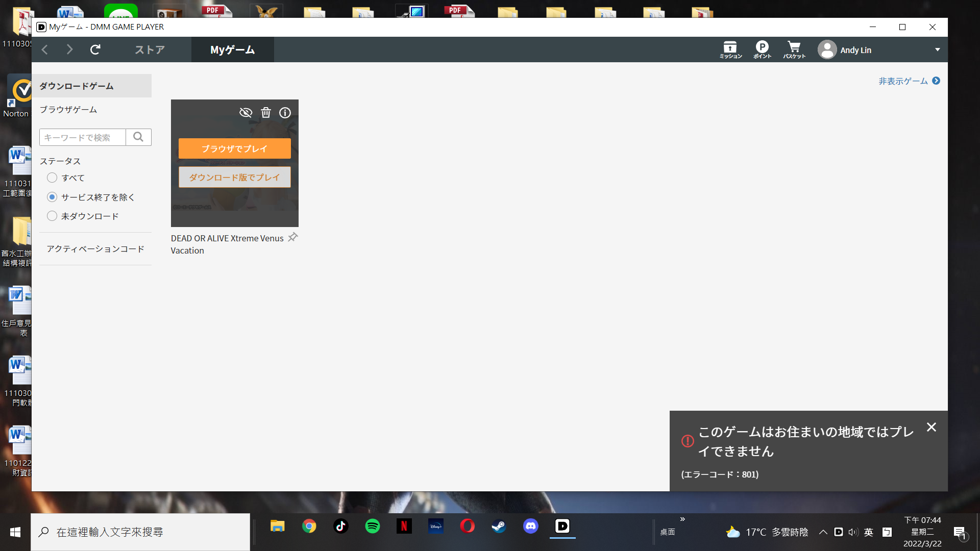
Task: Pin DEAD OR ALIVE Xtreme Venus Vacation
Action: [293, 237]
